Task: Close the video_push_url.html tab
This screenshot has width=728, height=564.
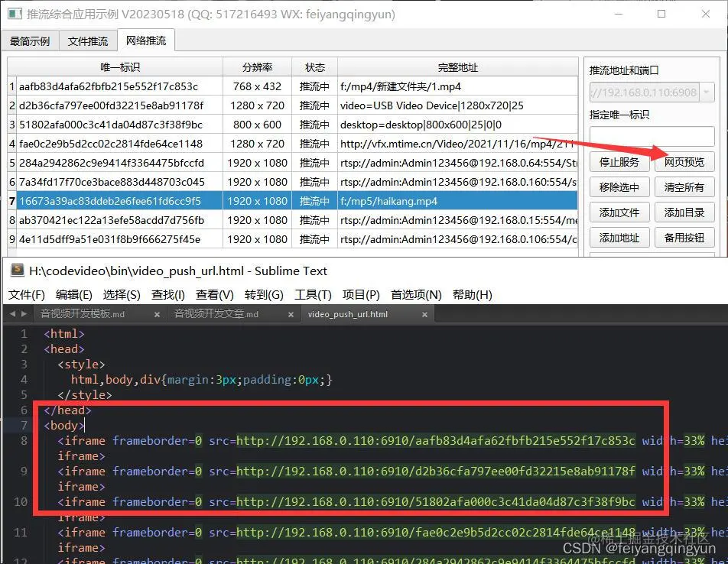Action: (x=424, y=314)
